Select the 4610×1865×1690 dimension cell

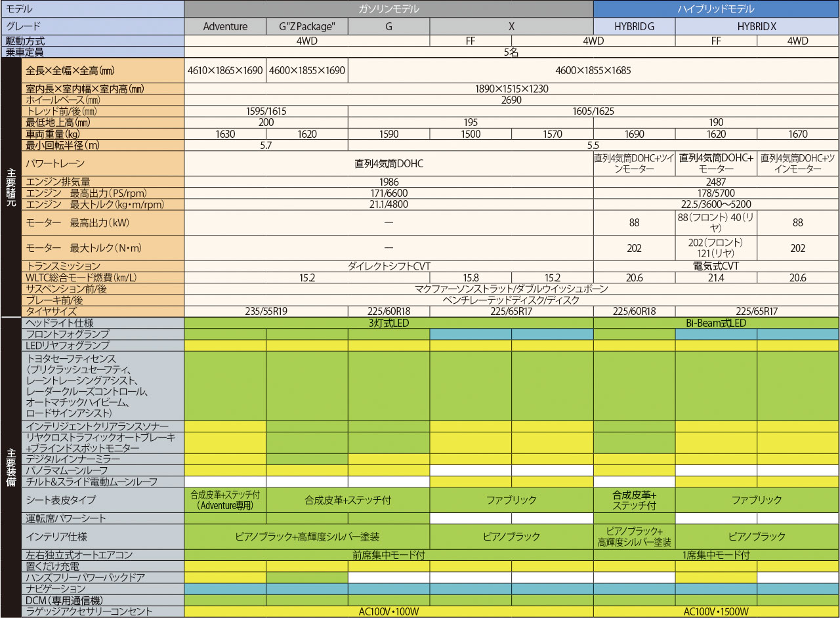tap(225, 70)
